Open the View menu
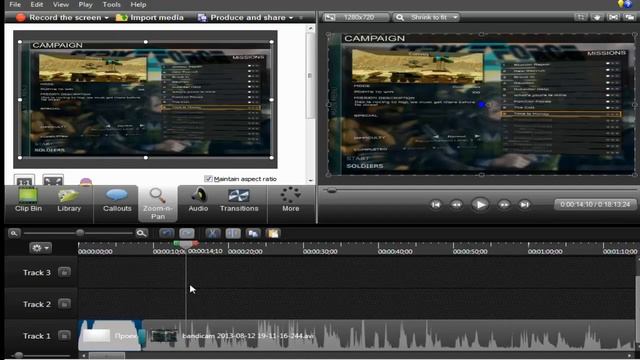Viewport: 640px width, 360px height. [61, 4]
